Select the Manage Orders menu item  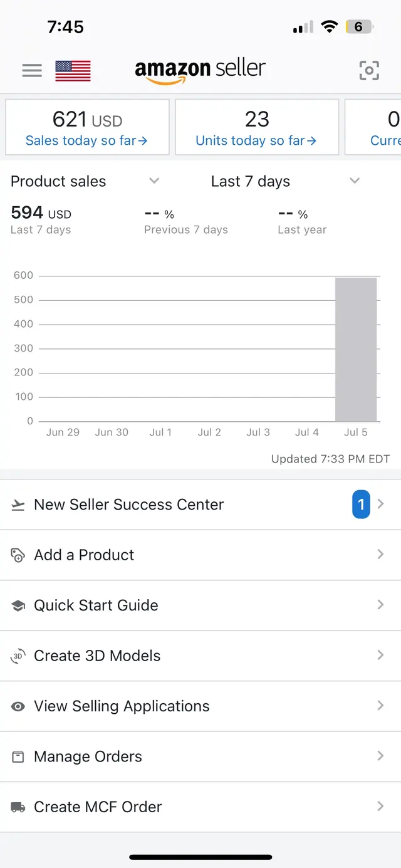click(200, 756)
